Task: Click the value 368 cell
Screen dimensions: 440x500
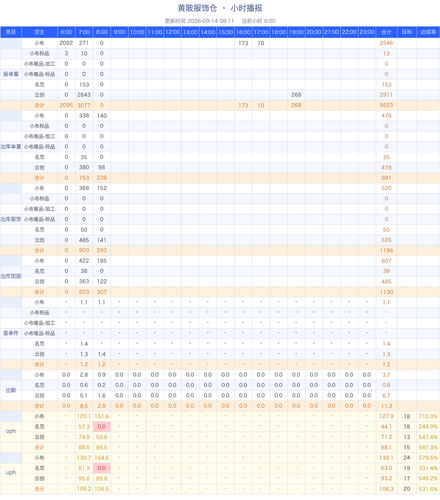Action: click(x=84, y=188)
